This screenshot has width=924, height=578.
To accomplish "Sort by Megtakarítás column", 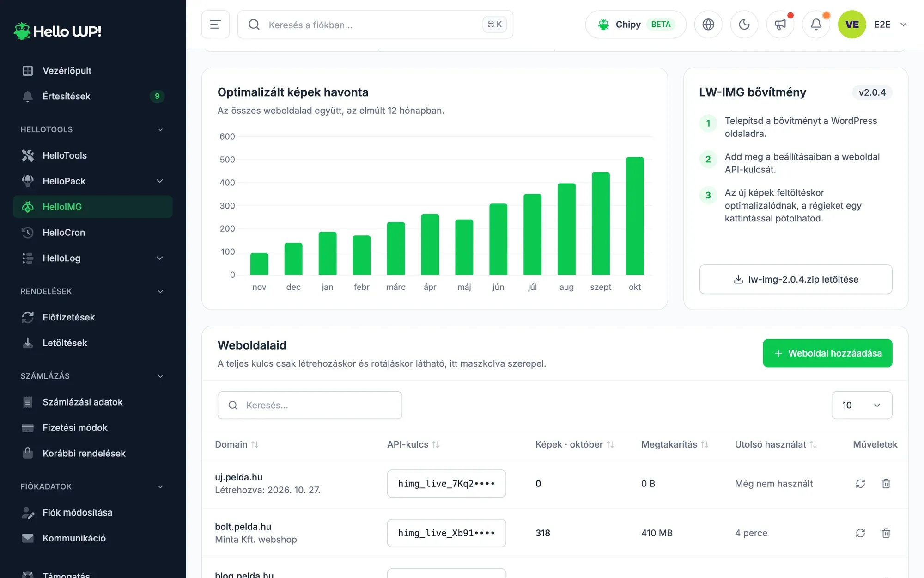I will 675,444.
